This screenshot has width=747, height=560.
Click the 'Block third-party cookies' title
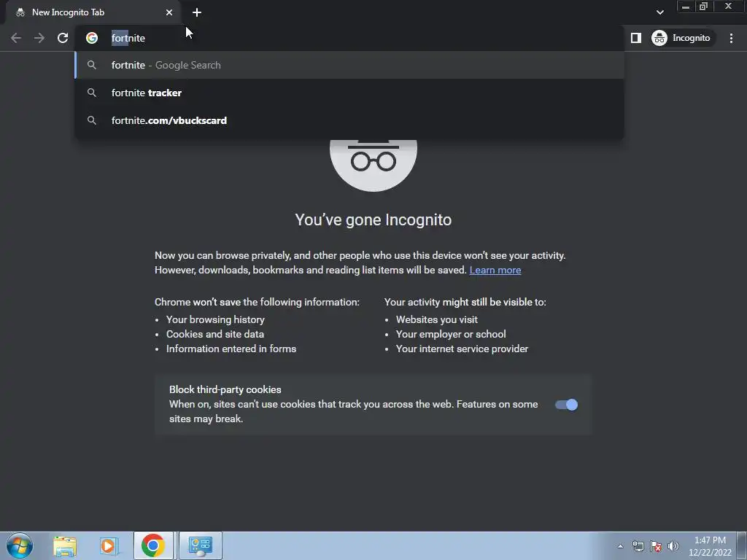click(225, 389)
